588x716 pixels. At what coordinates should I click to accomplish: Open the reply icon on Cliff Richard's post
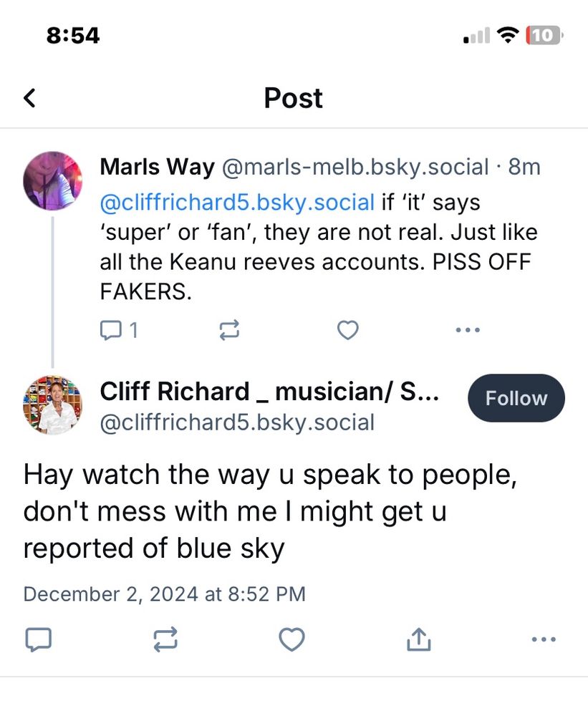point(38,639)
